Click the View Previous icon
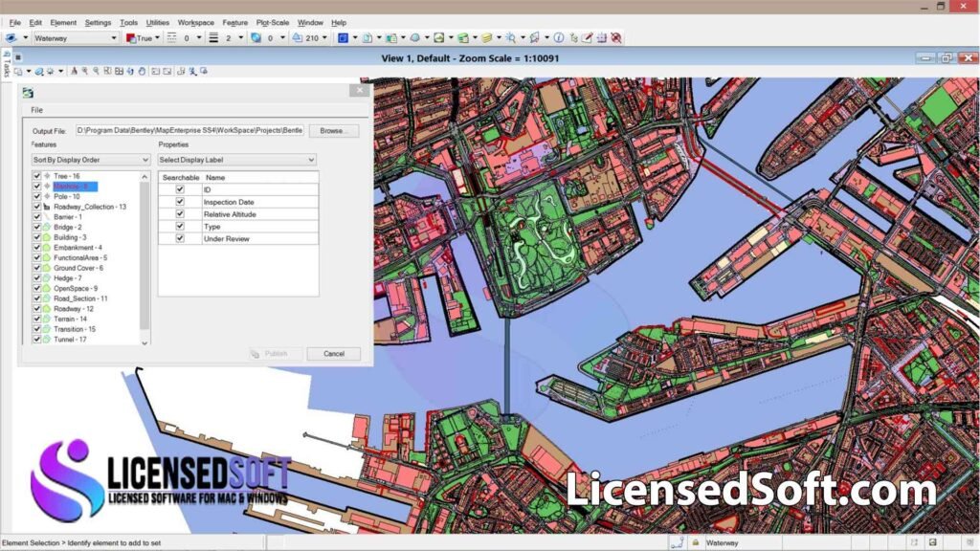980x551 pixels. (155, 71)
